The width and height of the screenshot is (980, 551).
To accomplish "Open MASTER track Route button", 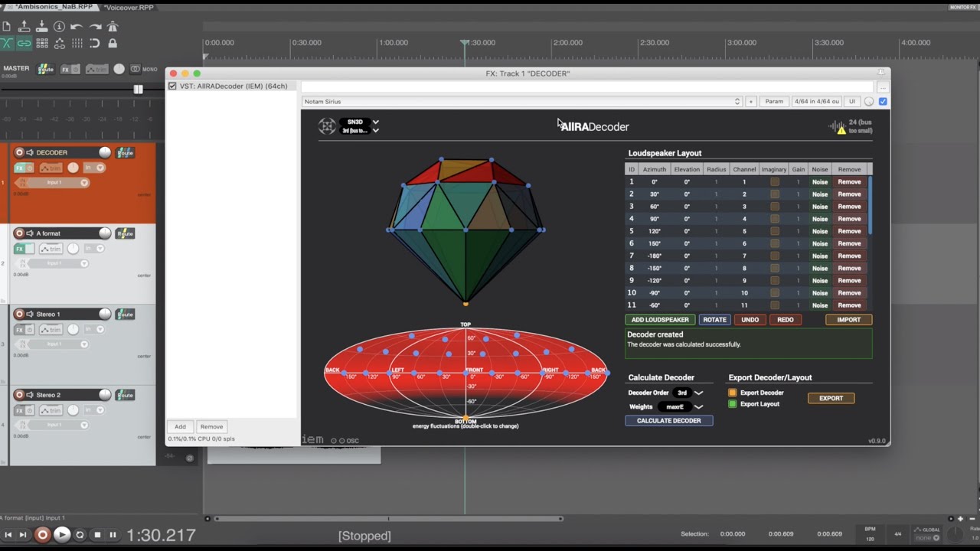I will pyautogui.click(x=46, y=69).
